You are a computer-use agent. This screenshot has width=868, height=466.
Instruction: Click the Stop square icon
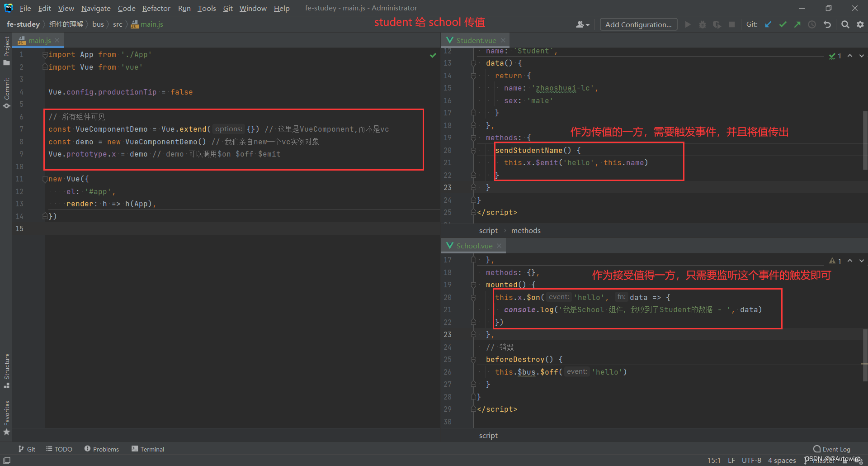pos(731,24)
